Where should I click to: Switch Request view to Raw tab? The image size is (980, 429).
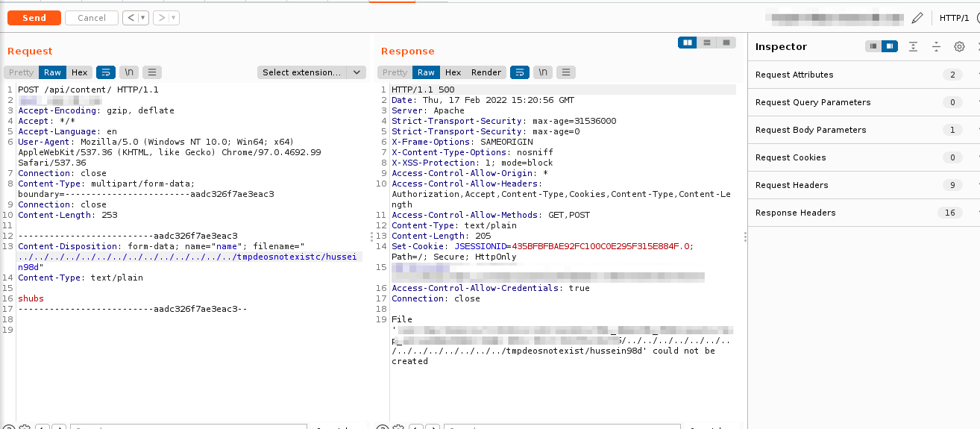(x=52, y=72)
